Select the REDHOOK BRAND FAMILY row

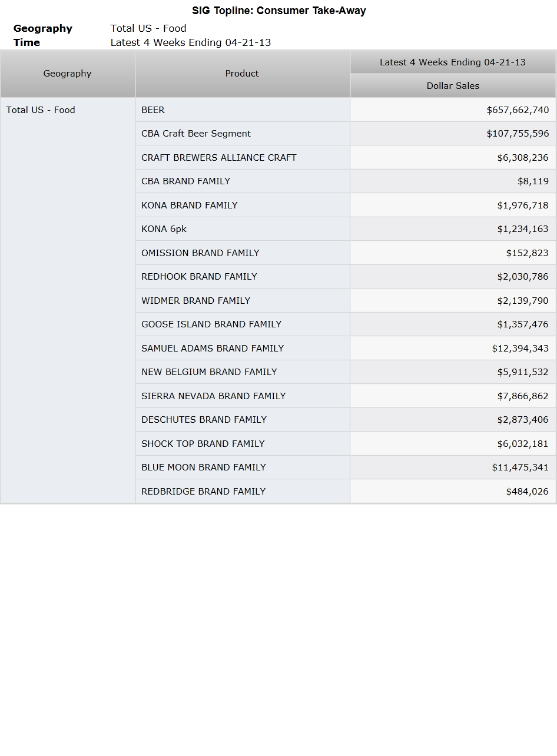(x=243, y=277)
